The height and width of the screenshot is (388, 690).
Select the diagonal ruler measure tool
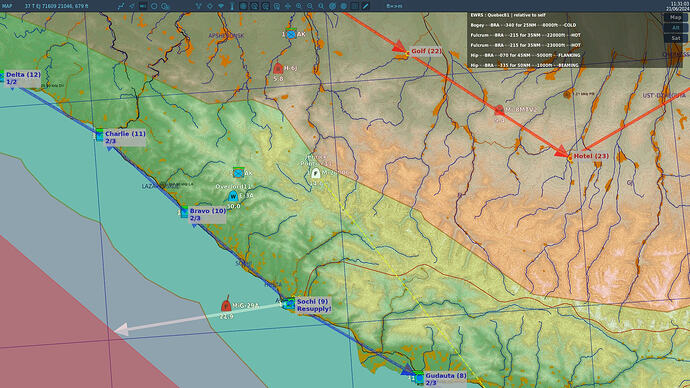click(x=365, y=6)
